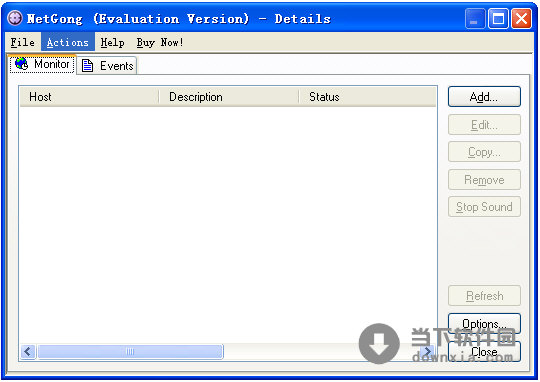This screenshot has width=540, height=382.
Task: Open the Options... dialog
Action: pyautogui.click(x=484, y=323)
